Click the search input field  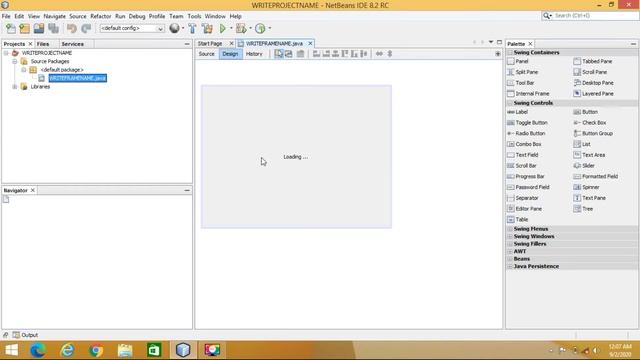coord(595,16)
